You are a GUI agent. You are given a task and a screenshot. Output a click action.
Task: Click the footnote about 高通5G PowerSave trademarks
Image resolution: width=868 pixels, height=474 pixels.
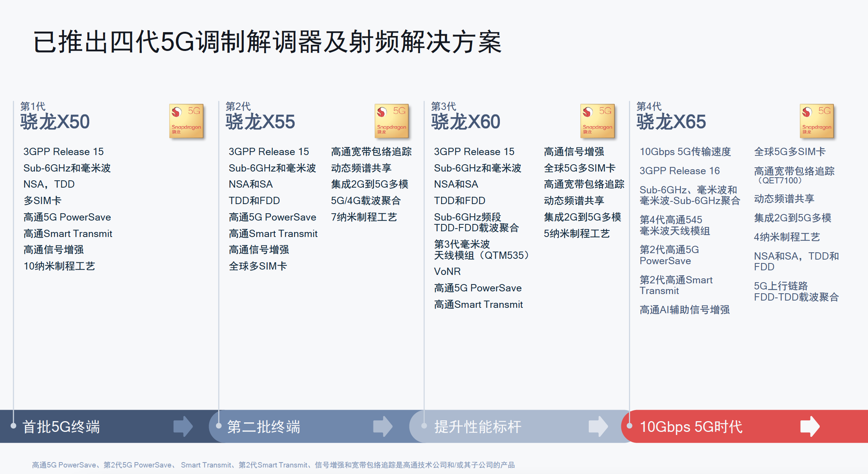tap(273, 465)
